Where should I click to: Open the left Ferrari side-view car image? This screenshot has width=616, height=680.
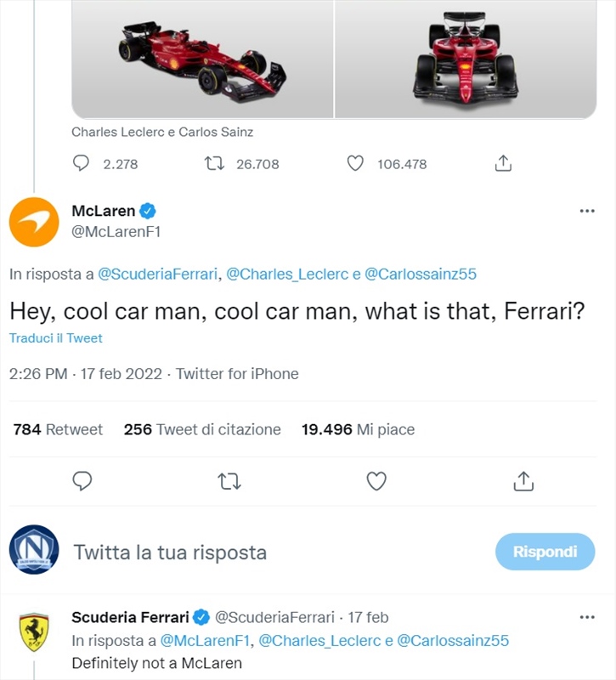[x=202, y=59]
